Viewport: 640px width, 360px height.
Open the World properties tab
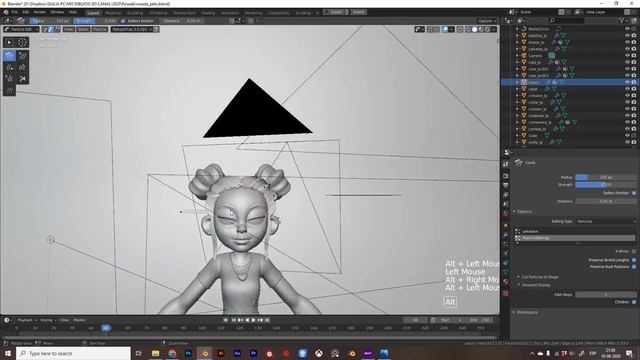[x=506, y=213]
